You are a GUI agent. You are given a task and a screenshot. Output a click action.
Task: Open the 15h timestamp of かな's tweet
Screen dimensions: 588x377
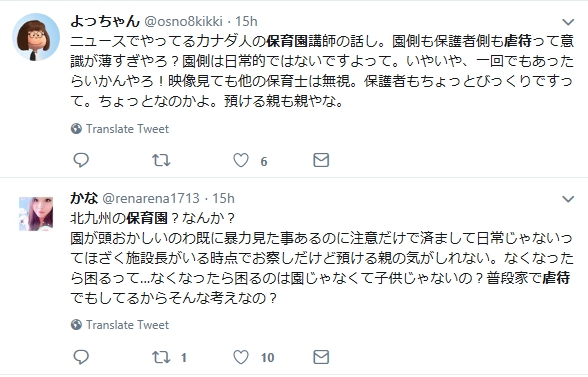pyautogui.click(x=224, y=198)
